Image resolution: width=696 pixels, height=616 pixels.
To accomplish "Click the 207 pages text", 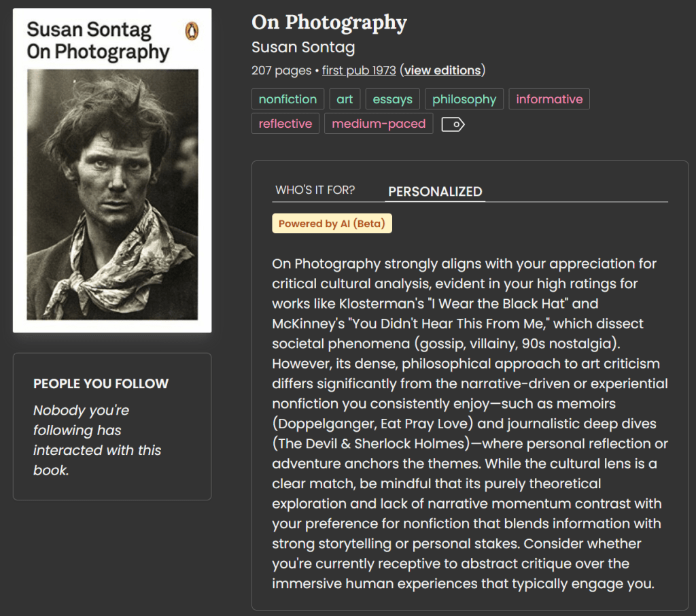I will click(x=281, y=70).
